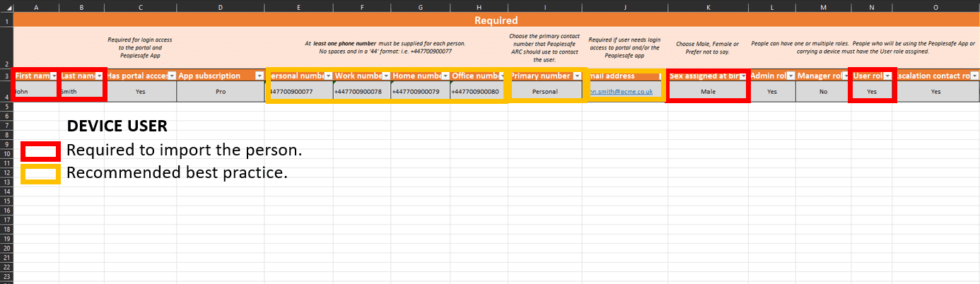Open the Admin role filter dropdown
Viewport: 980px width, 284px height.
790,76
